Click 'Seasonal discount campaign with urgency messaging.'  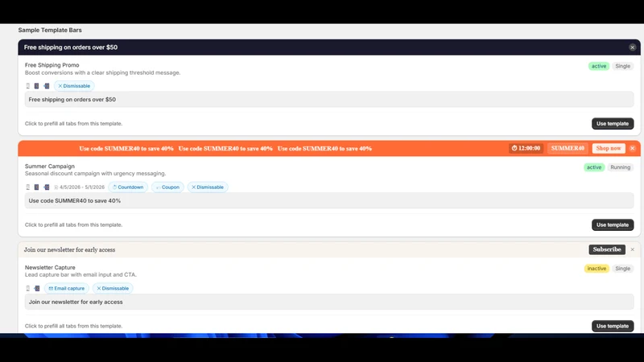(x=95, y=174)
